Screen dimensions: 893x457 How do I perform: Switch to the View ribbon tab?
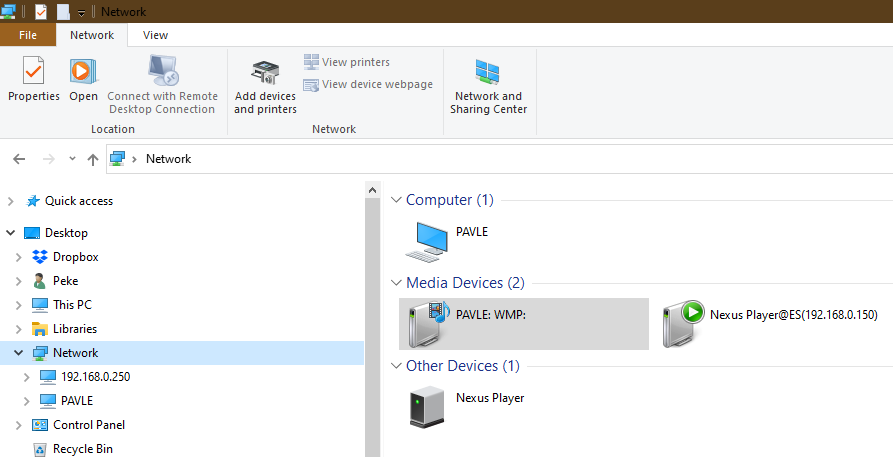click(155, 35)
